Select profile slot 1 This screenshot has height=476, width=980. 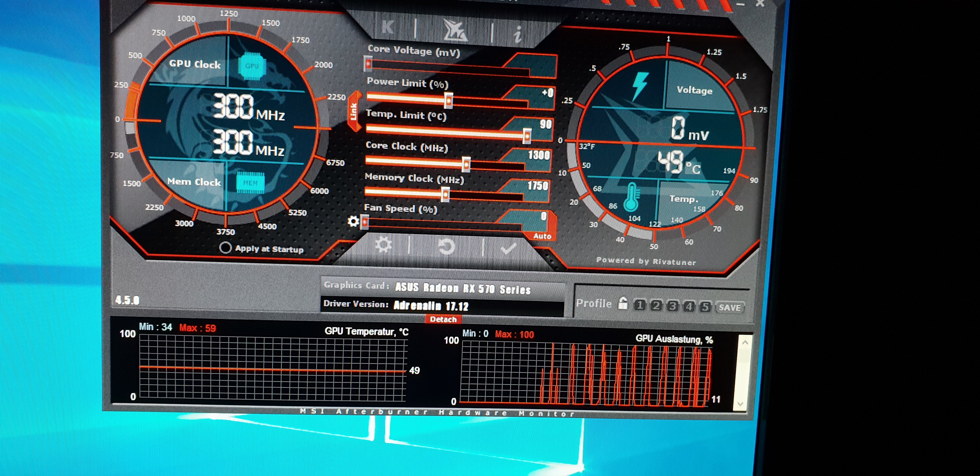coord(640,305)
